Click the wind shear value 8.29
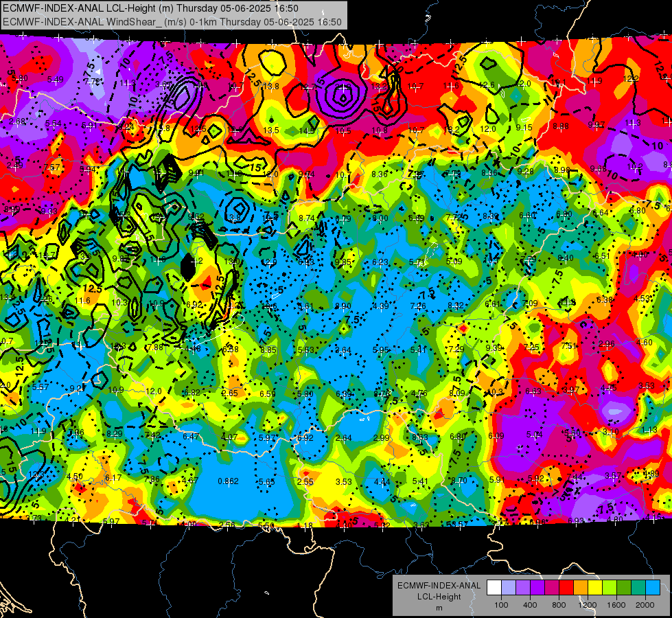The image size is (672, 618). point(115,433)
